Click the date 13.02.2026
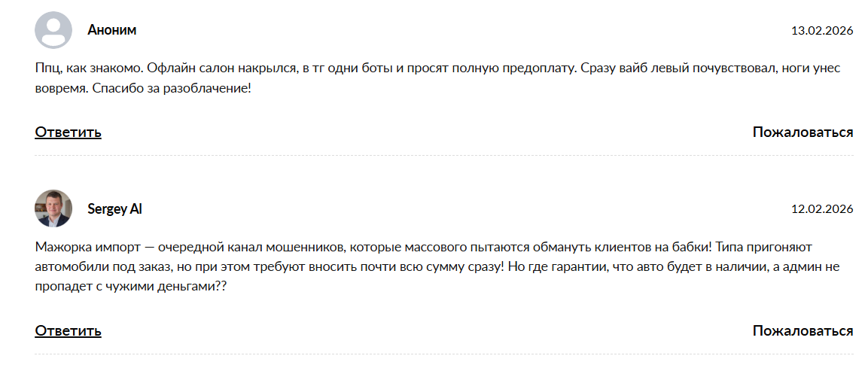The image size is (868, 368). [x=821, y=32]
